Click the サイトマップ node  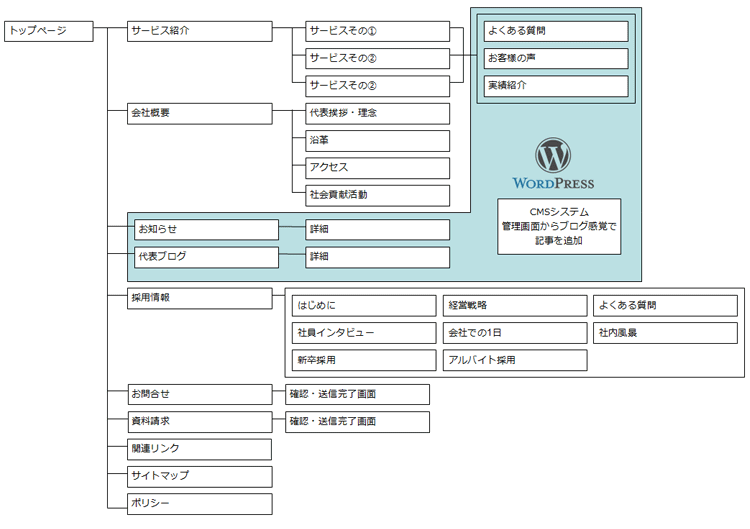[x=199, y=476]
